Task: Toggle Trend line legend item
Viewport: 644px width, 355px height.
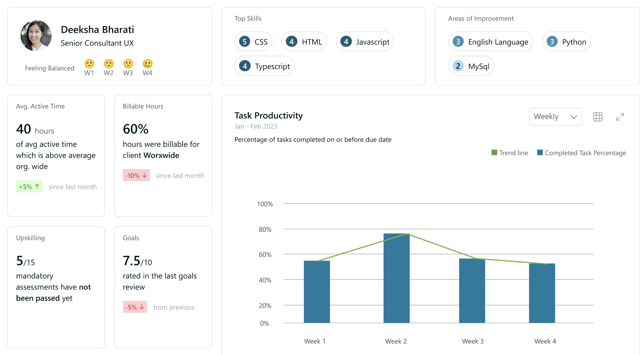Action: point(510,153)
